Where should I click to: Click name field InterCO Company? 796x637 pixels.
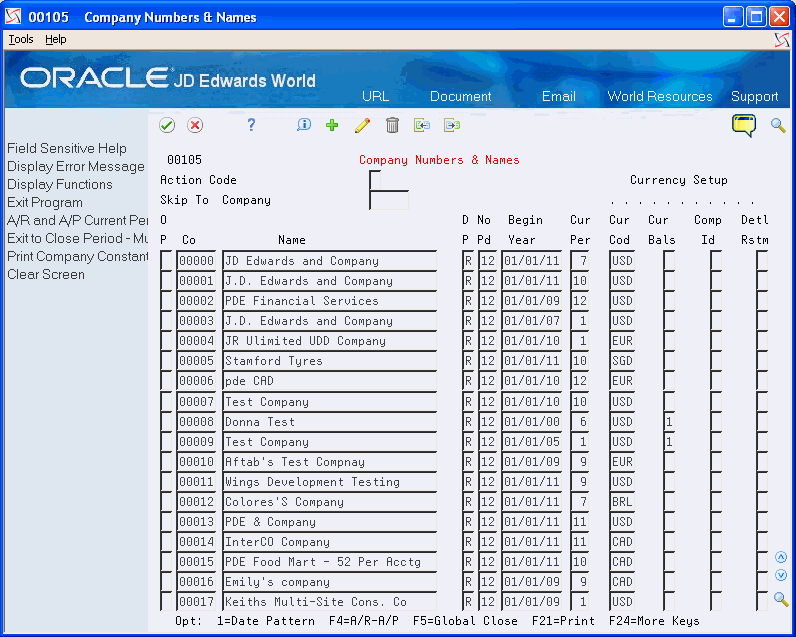(329, 542)
